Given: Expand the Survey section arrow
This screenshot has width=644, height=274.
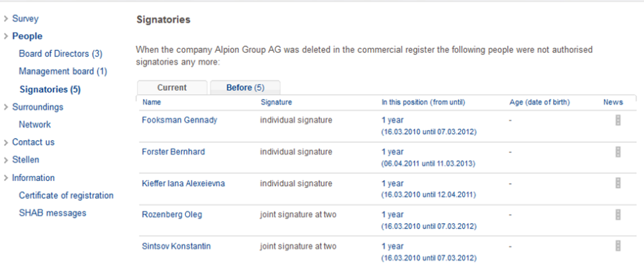Looking at the screenshot, I should tap(6, 19).
